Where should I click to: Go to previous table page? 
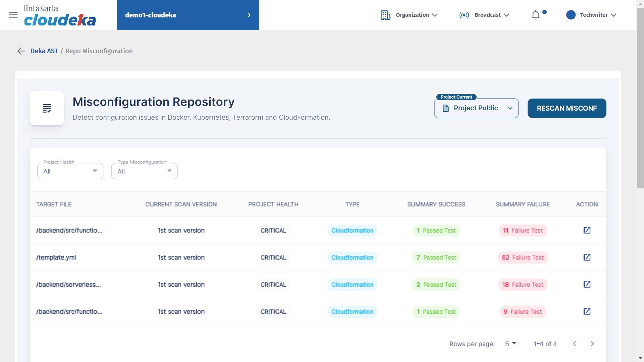[x=575, y=344]
